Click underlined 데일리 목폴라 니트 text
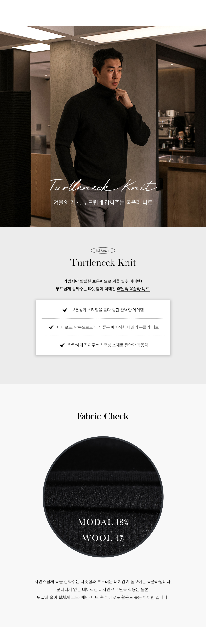This screenshot has width=206, height=644. [x=133, y=289]
